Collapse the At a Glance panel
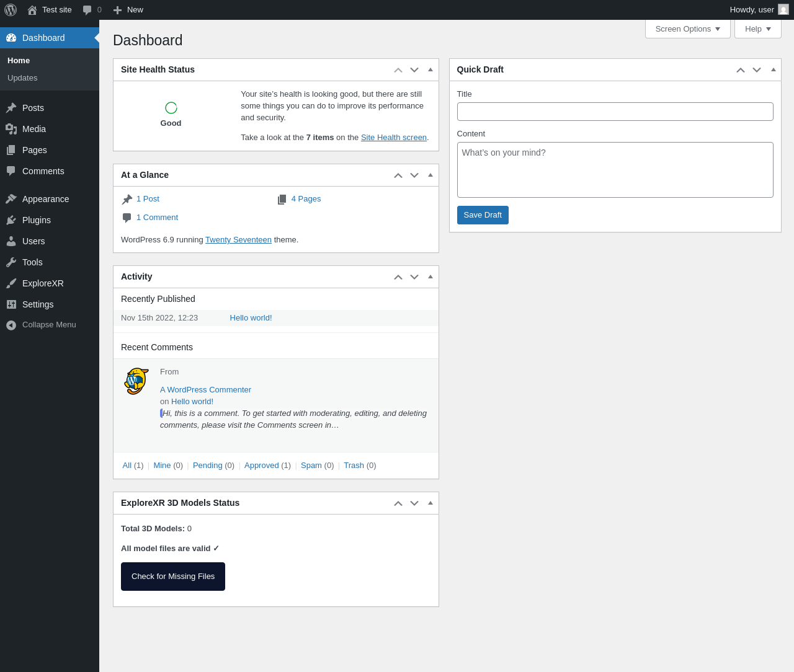 [x=430, y=175]
